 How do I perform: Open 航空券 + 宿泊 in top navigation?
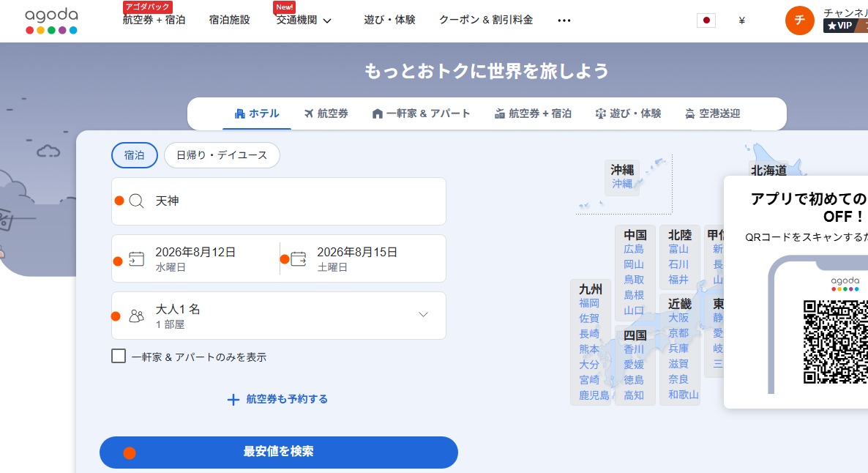[154, 20]
